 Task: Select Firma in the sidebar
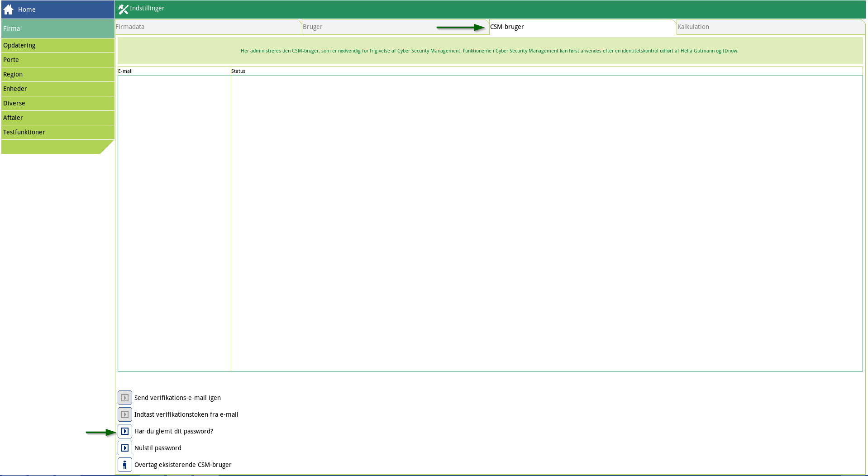coord(58,29)
